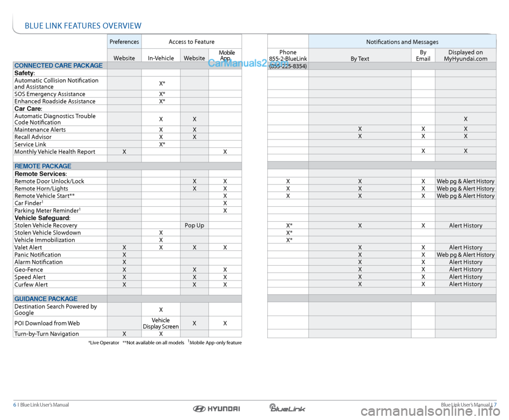The width and height of the screenshot is (509, 420).
Task: Click the 'Remote Vehicle Start**' row label
Action: (45, 196)
